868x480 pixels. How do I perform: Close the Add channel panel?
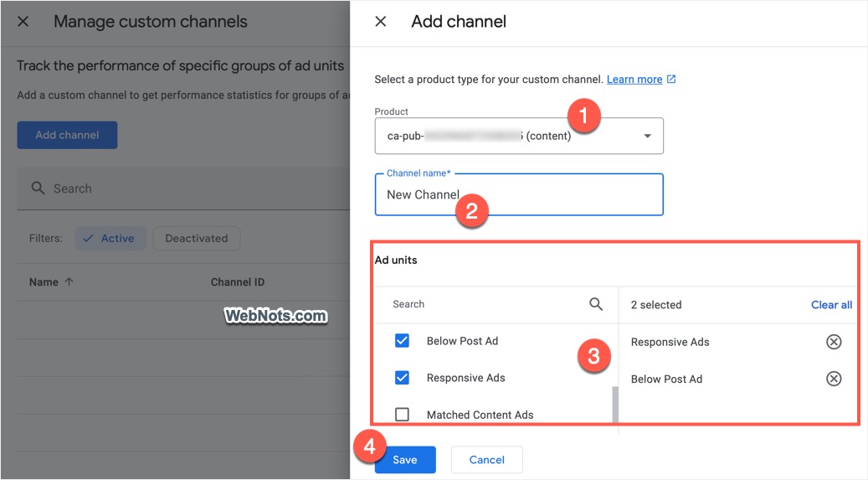[x=380, y=22]
